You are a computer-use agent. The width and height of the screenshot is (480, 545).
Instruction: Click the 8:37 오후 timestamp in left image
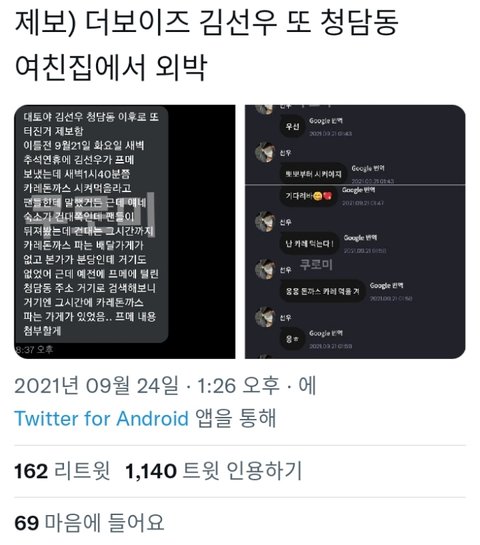tap(34, 350)
